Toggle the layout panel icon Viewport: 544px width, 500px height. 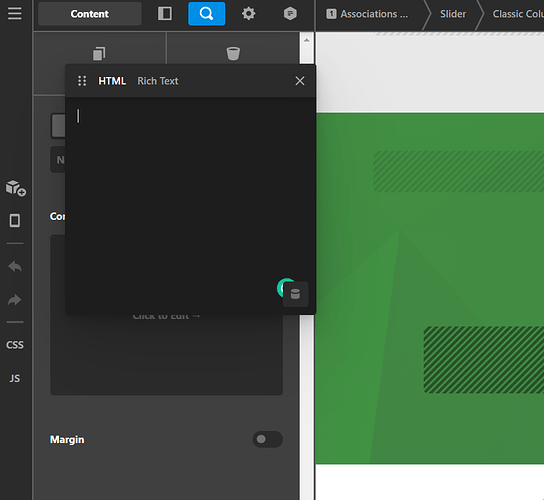point(165,14)
